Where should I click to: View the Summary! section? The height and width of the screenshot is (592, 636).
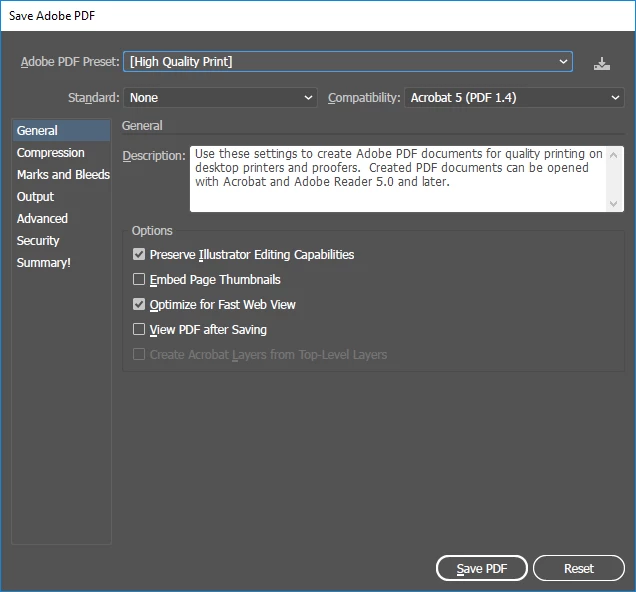coord(61,263)
